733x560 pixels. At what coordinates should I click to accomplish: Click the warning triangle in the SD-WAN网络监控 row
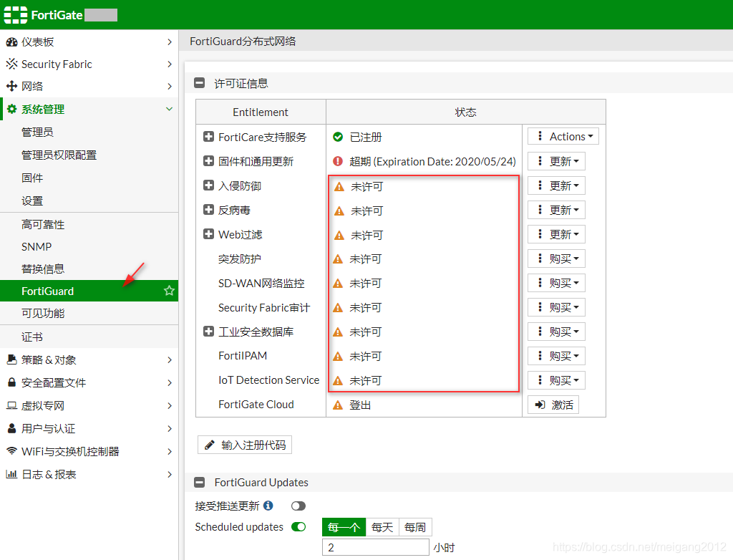[338, 284]
